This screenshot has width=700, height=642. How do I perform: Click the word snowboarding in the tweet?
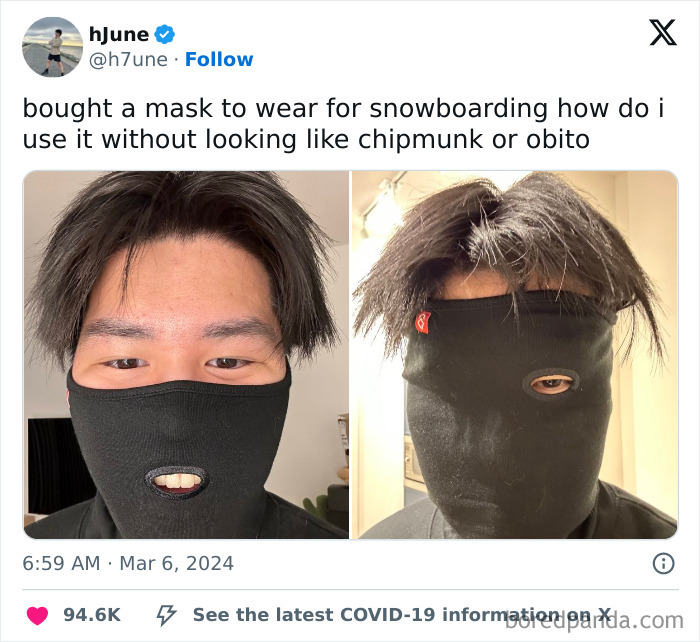459,108
